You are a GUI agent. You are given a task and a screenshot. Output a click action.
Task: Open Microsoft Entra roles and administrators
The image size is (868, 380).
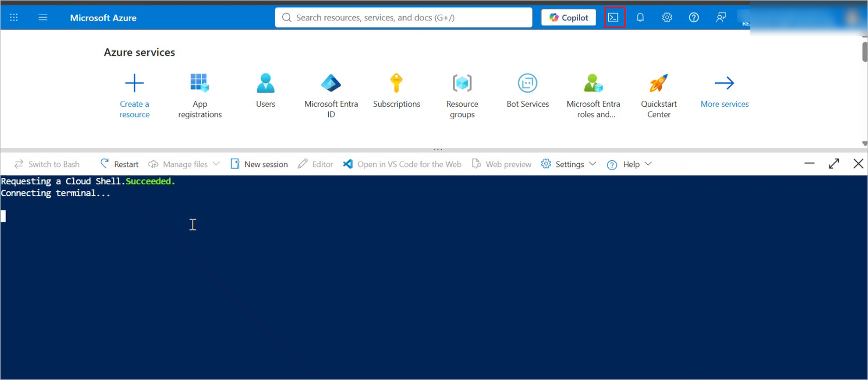[593, 95]
